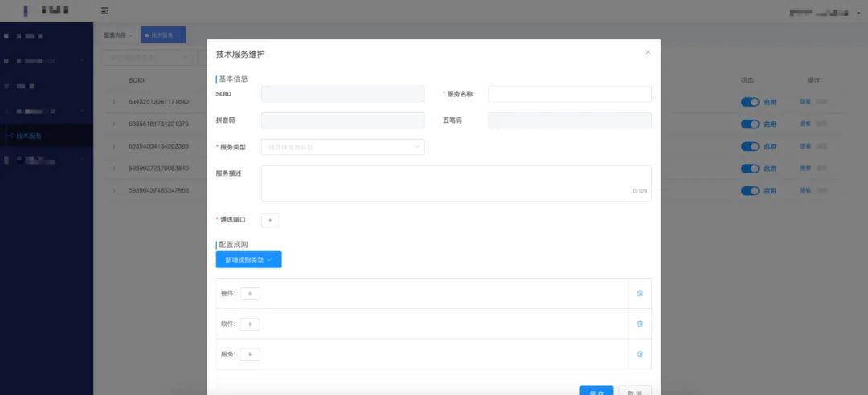Expand the row for SOID 63354054134202368
Image resolution: width=868 pixels, height=395 pixels.
click(x=114, y=146)
